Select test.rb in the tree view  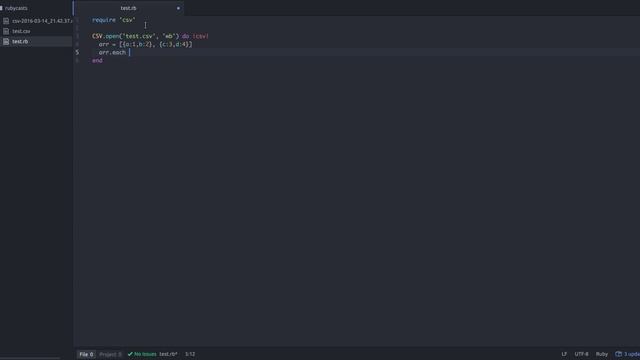pos(20,41)
